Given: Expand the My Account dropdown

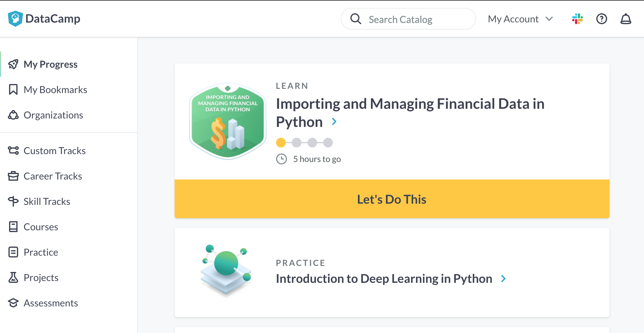Looking at the screenshot, I should point(520,19).
